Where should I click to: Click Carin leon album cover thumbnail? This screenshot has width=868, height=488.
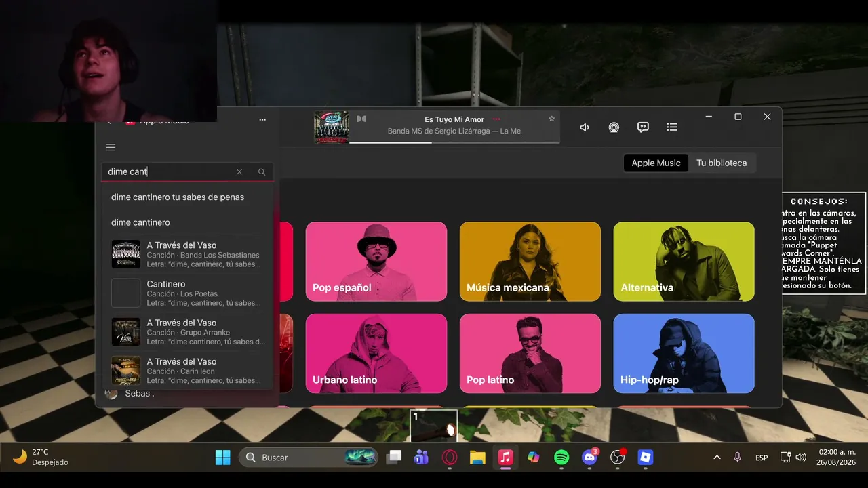click(125, 371)
